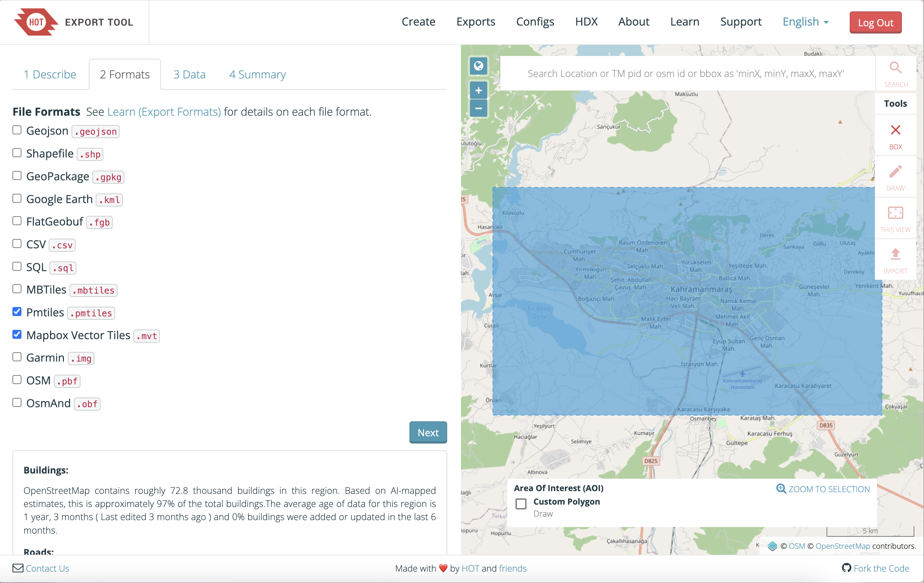Tick the CSV format checkbox
This screenshot has width=924, height=583.
pyautogui.click(x=17, y=243)
